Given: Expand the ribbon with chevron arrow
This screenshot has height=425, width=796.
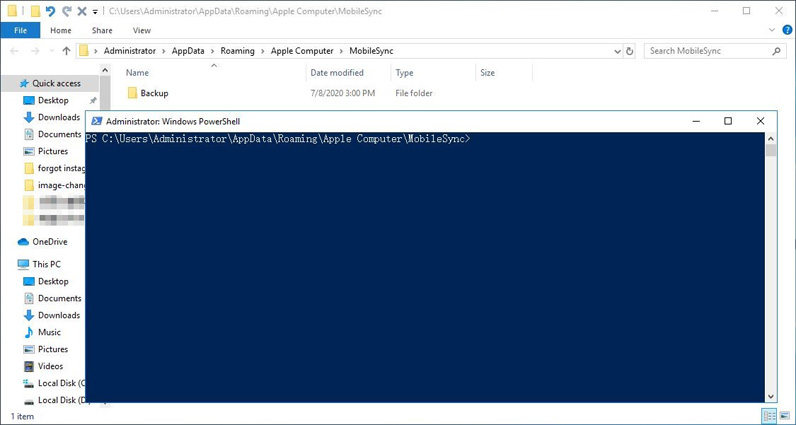Looking at the screenshot, I should pyautogui.click(x=769, y=31).
